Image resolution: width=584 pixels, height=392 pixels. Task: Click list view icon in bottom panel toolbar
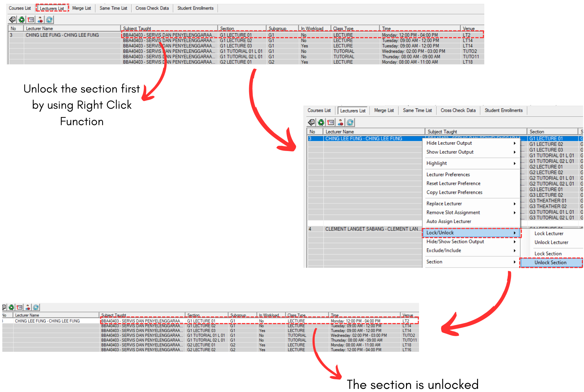tap(20, 308)
